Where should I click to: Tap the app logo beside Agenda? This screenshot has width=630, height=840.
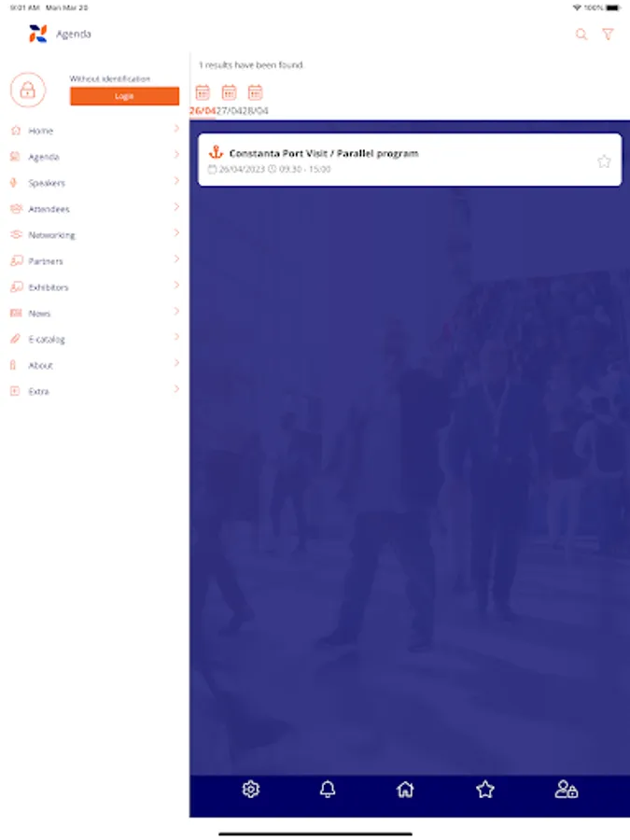tap(38, 34)
